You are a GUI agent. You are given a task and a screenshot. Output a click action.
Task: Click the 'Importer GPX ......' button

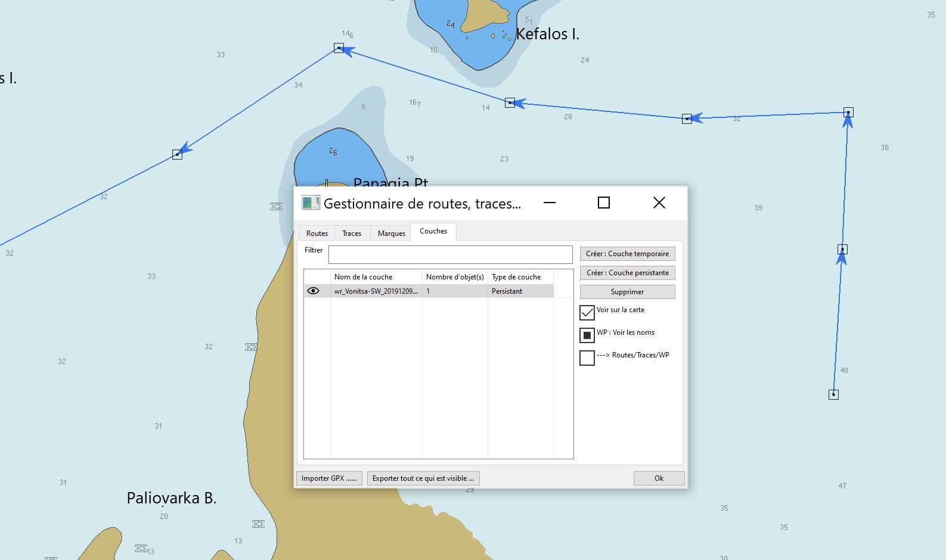[x=329, y=478]
